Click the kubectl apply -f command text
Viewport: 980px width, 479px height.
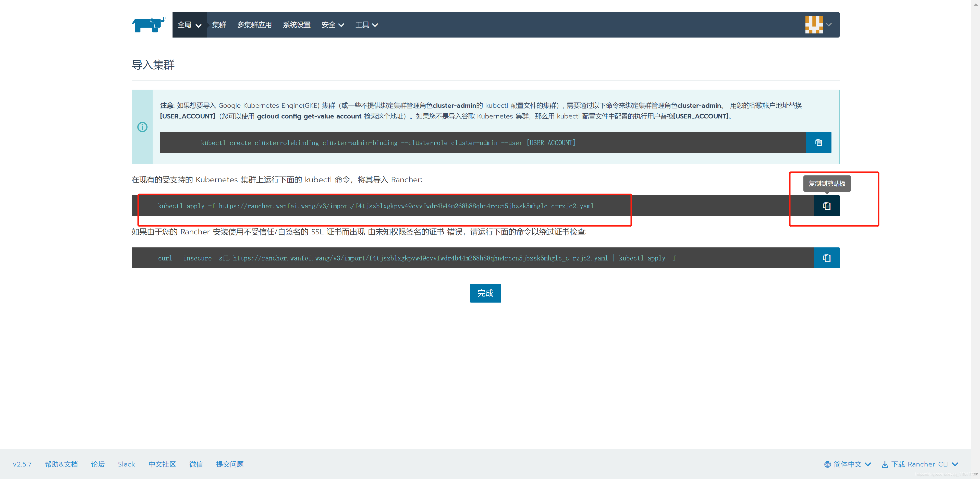pos(376,206)
